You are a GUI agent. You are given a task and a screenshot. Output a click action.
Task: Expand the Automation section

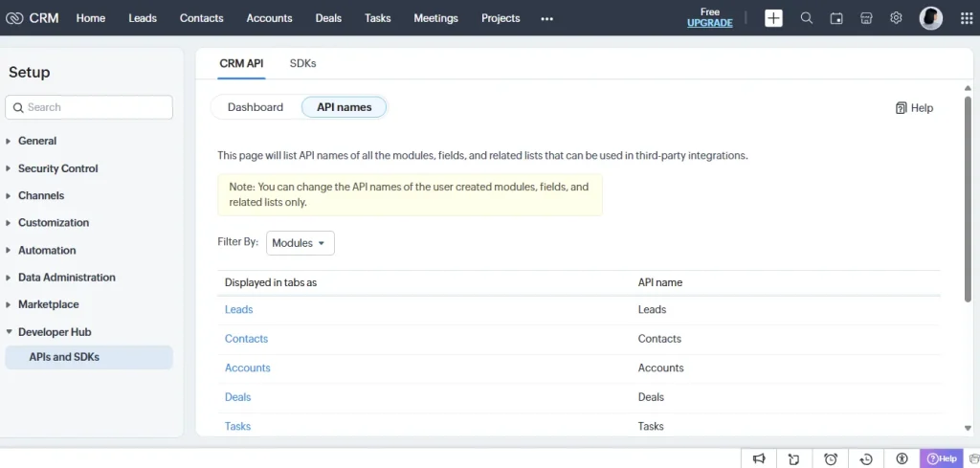9,250
